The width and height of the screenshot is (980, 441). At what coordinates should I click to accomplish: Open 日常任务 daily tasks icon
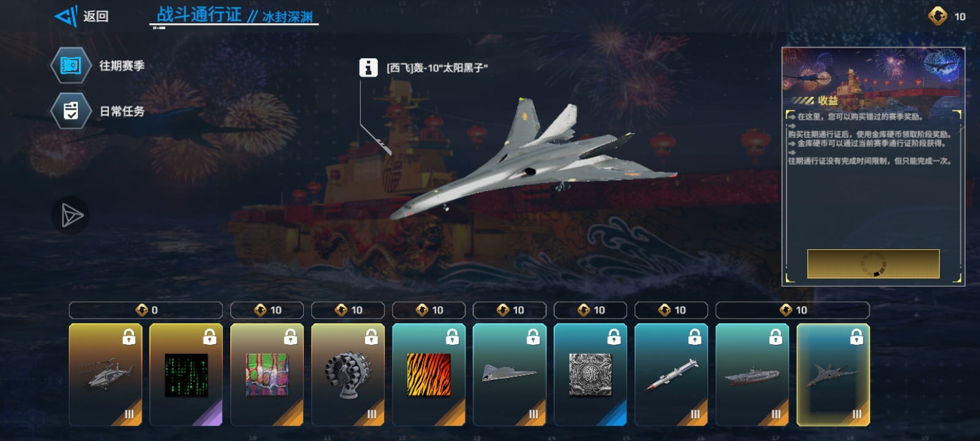pyautogui.click(x=70, y=111)
